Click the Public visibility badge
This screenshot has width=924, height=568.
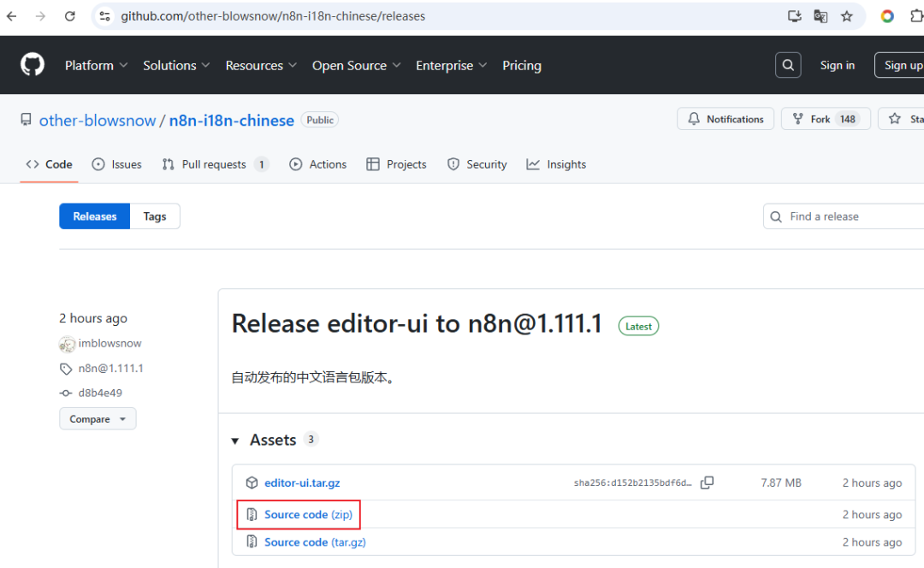pos(320,120)
